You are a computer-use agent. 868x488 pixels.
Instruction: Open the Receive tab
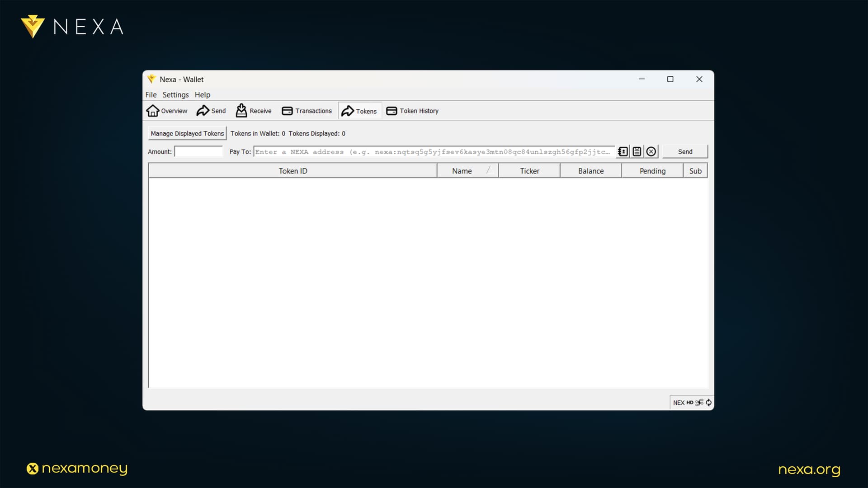point(254,111)
